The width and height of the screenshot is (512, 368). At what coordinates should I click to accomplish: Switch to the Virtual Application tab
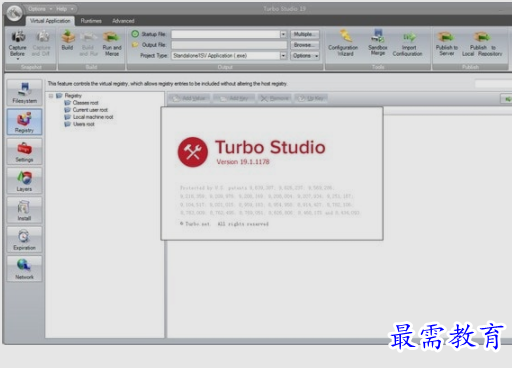point(50,21)
